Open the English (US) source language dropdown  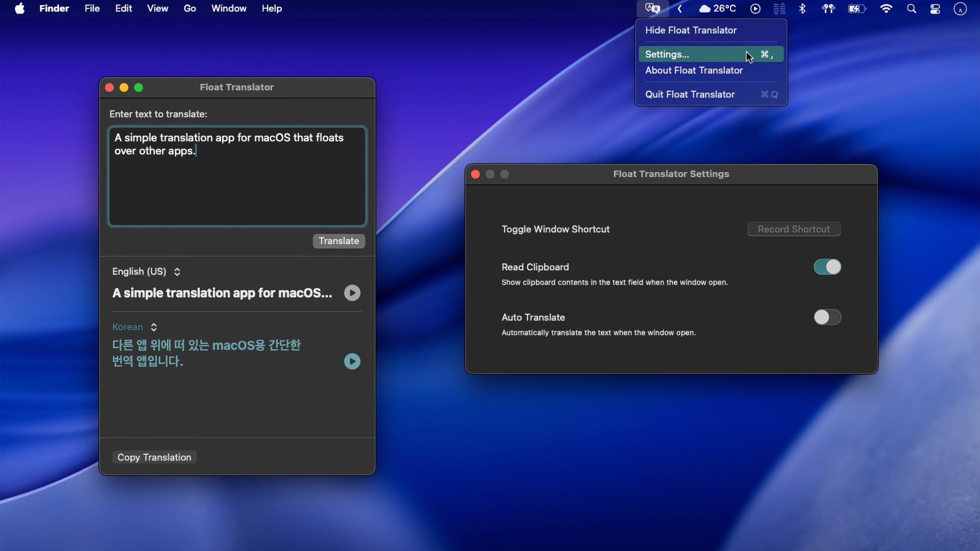[x=146, y=272]
